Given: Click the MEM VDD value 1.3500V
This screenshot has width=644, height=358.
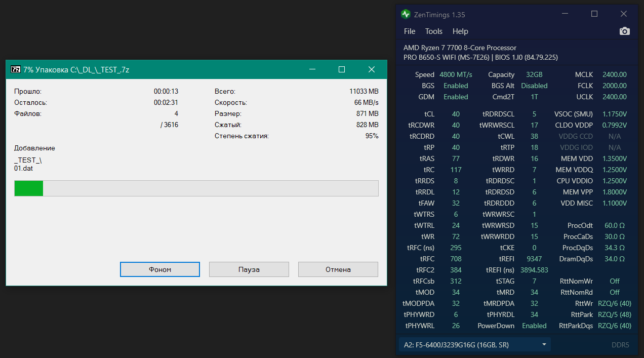Looking at the screenshot, I should tap(614, 158).
